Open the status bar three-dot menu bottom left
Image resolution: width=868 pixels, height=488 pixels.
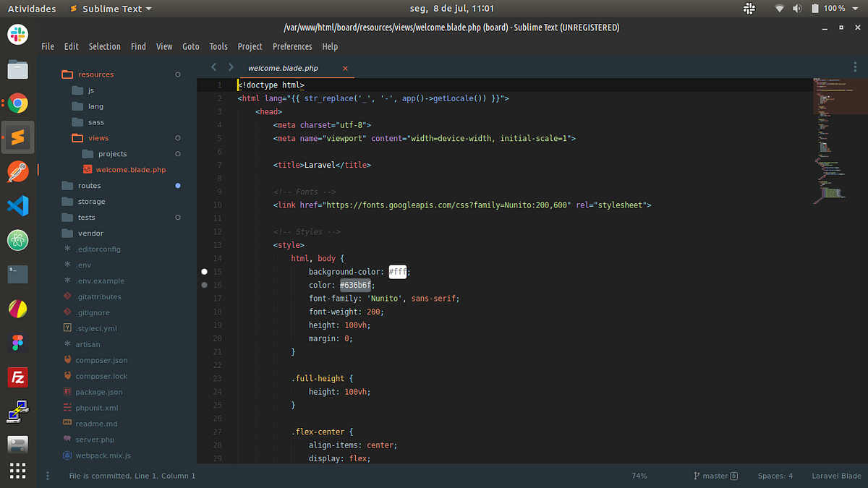(48, 476)
